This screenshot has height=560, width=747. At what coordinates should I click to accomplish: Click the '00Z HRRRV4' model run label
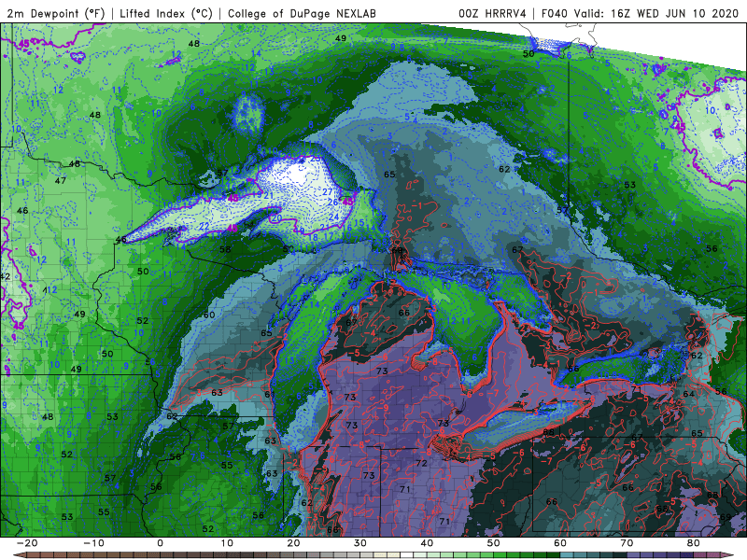click(492, 13)
